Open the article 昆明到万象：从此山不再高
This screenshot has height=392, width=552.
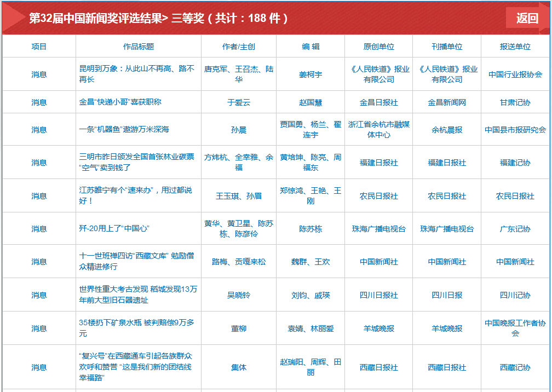(x=137, y=74)
